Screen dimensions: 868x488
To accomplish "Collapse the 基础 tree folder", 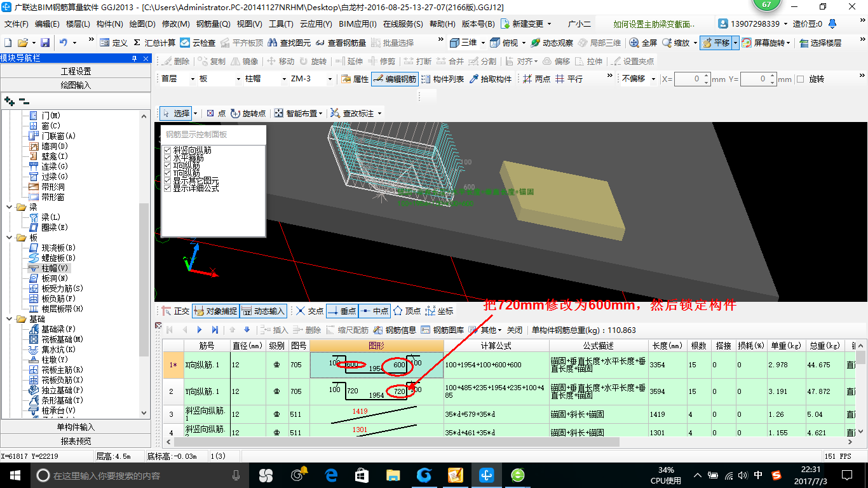I will pyautogui.click(x=10, y=319).
